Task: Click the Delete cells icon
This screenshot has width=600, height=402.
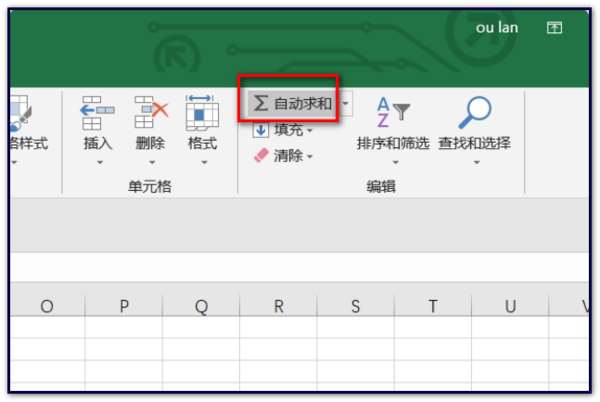Action: click(x=151, y=112)
